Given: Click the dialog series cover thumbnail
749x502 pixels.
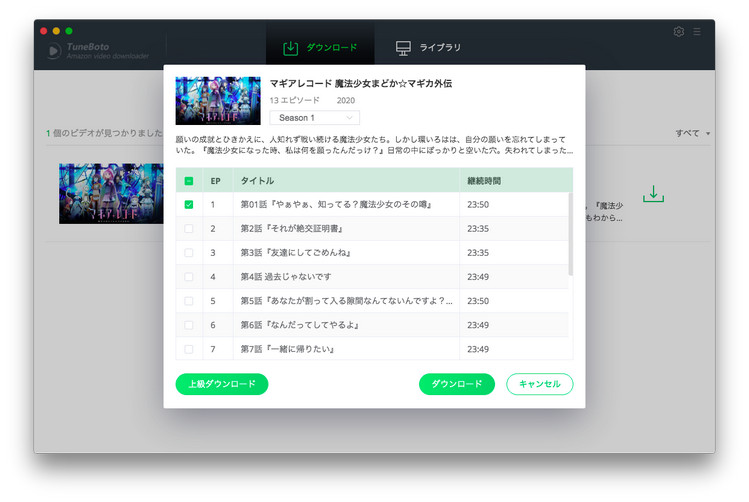Looking at the screenshot, I should click(x=218, y=101).
